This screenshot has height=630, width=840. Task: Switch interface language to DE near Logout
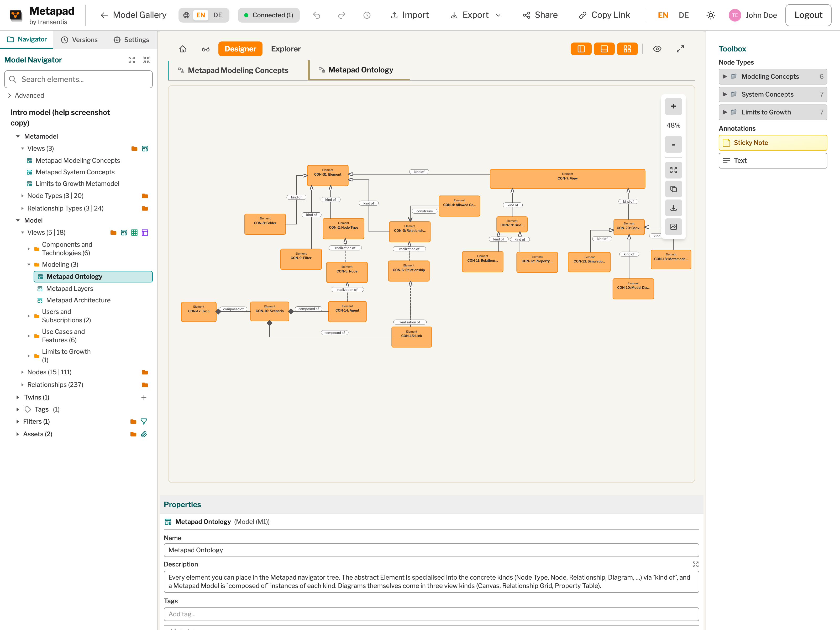point(684,15)
